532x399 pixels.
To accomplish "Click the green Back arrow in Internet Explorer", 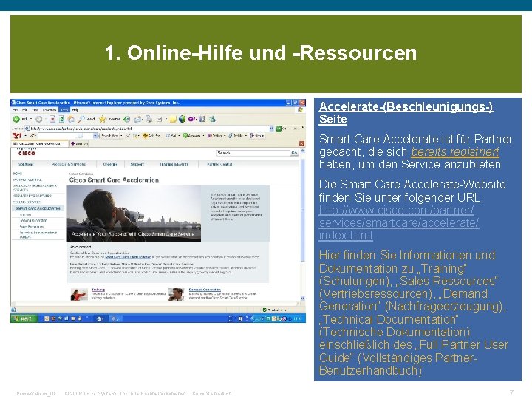I will 16,119.
